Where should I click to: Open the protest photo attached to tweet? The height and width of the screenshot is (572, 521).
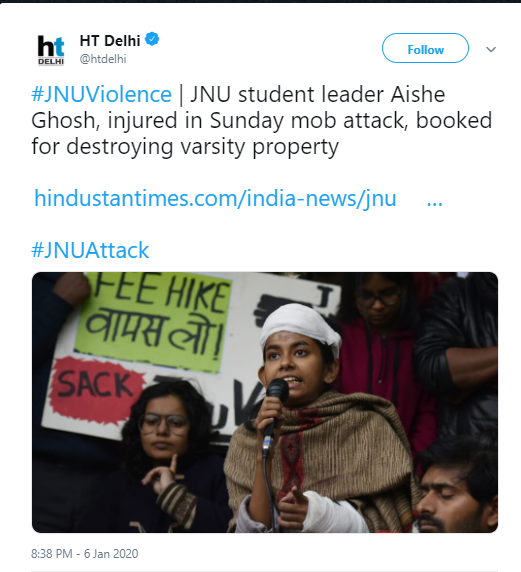tap(265, 402)
